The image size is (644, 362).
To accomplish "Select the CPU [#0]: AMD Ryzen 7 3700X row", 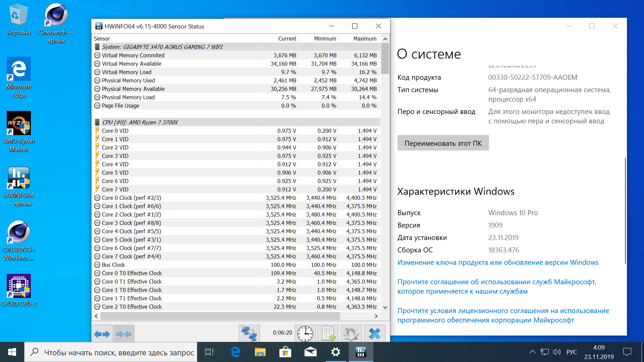I will pos(140,122).
